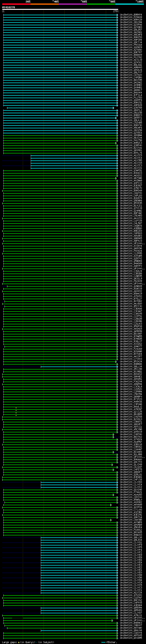Select the UniRef100_C9R8T1 label
The width and height of the screenshot is (146, 644).
(131, 422)
